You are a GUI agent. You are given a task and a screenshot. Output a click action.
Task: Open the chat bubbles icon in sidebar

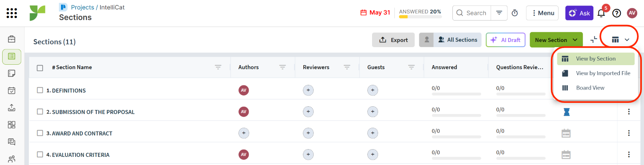pos(12,142)
